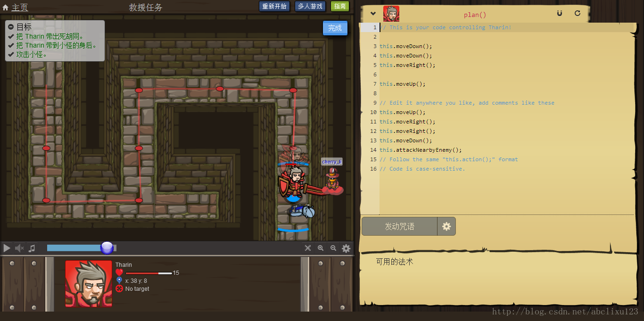
Task: Click the house icon beside 主页
Action: pyautogui.click(x=6, y=7)
